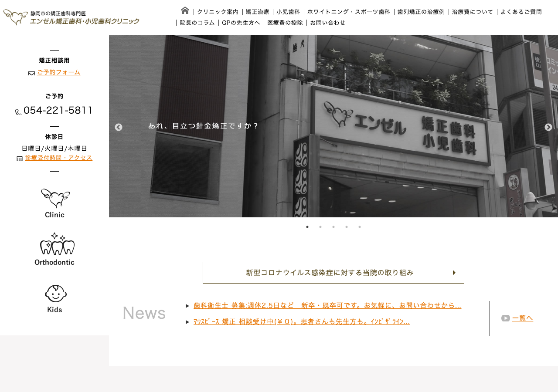Open the Kids baby face icon
Viewport: 558px width, 392px height.
tap(55, 299)
